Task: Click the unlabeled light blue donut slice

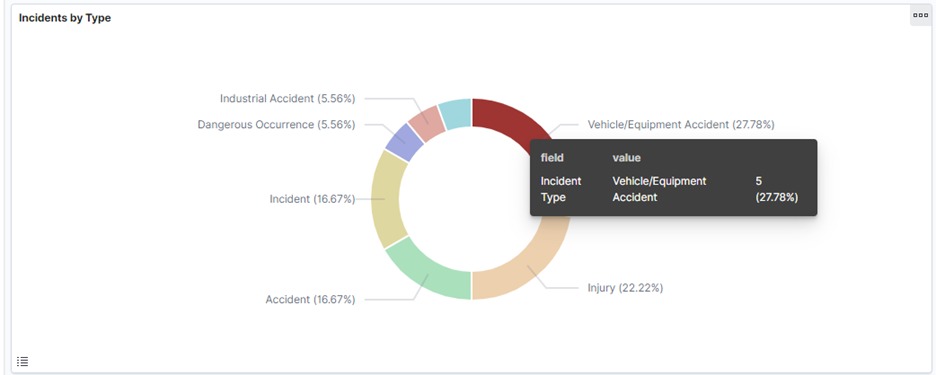Action: [457, 112]
